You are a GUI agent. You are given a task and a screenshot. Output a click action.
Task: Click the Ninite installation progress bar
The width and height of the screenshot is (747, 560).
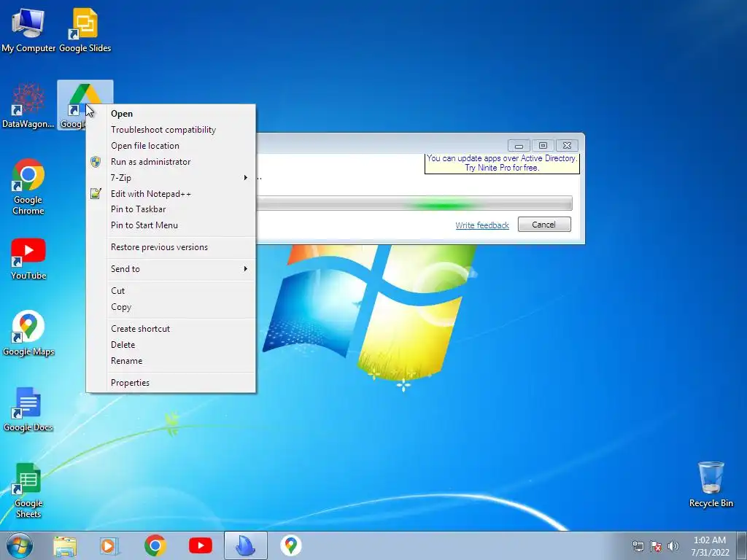tap(414, 203)
